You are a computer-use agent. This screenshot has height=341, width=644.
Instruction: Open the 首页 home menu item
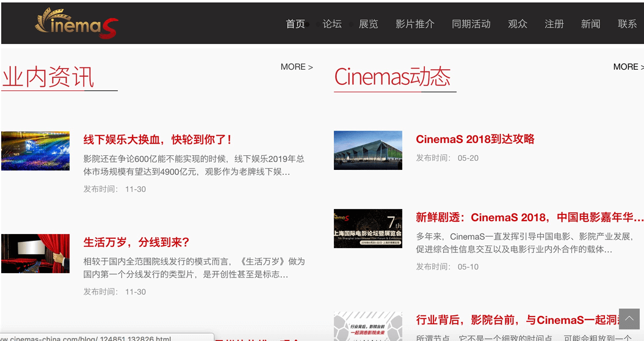click(295, 24)
